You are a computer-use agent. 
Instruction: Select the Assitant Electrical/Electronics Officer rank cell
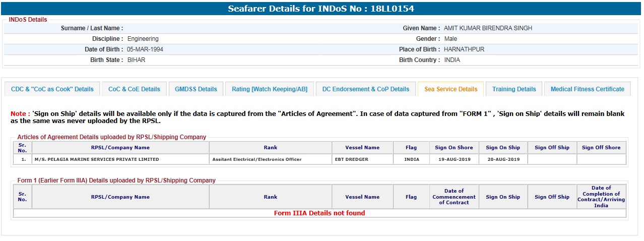click(257, 159)
